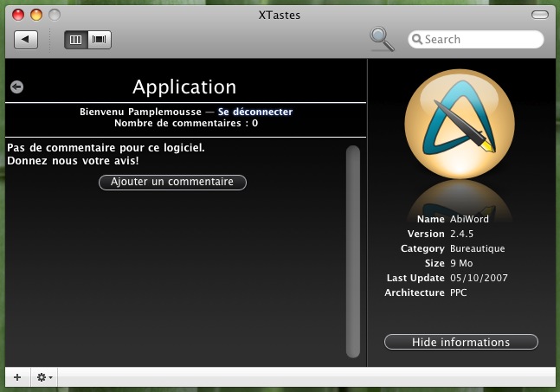This screenshot has width=560, height=392.
Task: Click the red close window button
Action: [18, 15]
